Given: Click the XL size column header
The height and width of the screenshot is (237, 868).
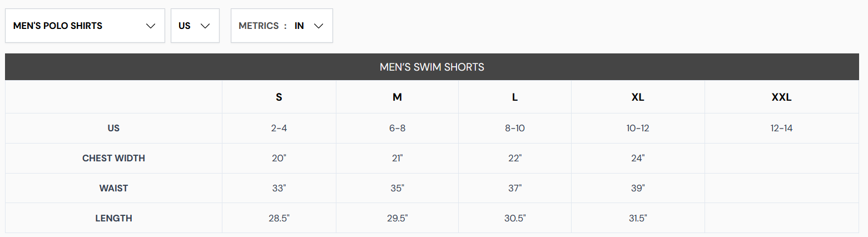Looking at the screenshot, I should click(x=638, y=97).
